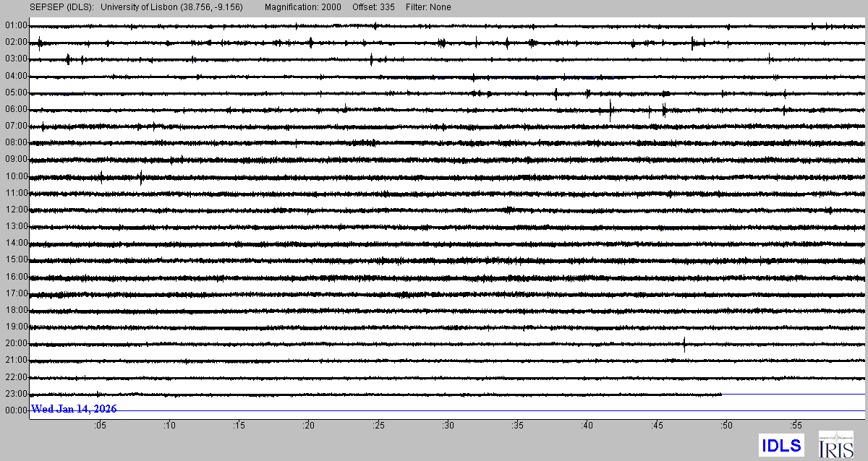The width and height of the screenshot is (868, 461).
Task: Select the 06:00 hour row label
Action: click(x=16, y=109)
